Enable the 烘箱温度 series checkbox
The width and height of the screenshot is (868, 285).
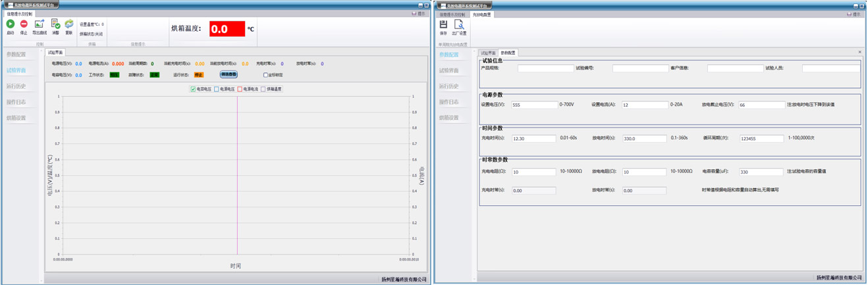[263, 89]
